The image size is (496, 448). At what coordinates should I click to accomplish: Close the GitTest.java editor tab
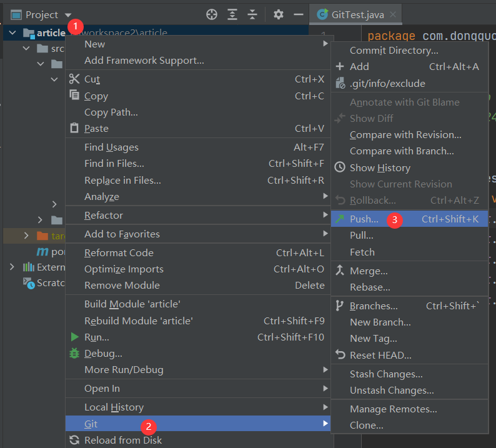pyautogui.click(x=393, y=14)
